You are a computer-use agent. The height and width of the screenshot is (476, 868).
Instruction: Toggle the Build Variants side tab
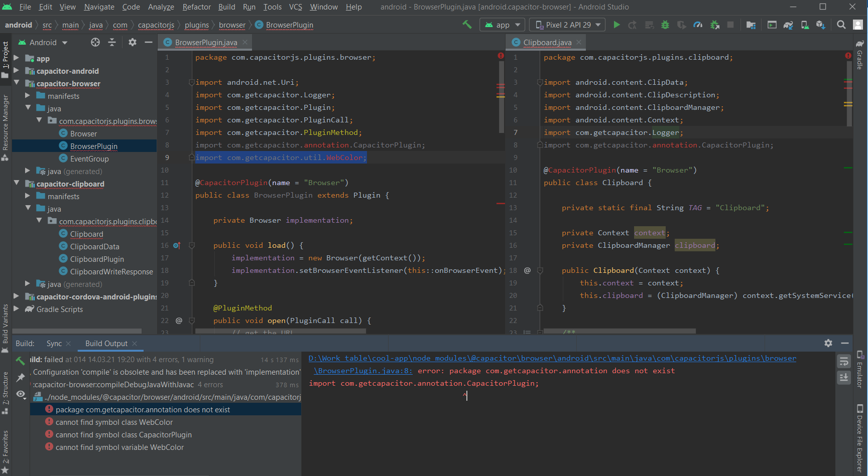click(x=5, y=328)
